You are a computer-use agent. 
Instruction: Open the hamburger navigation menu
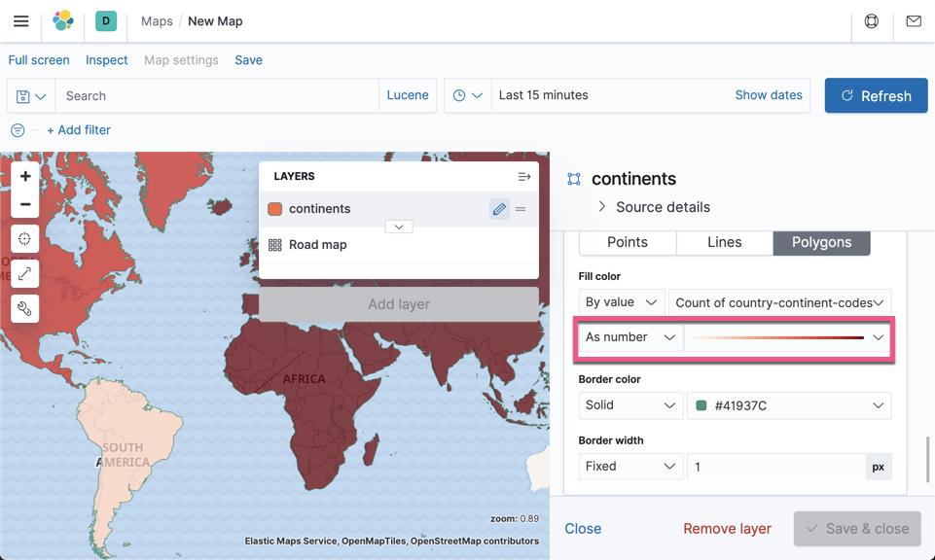click(x=20, y=20)
